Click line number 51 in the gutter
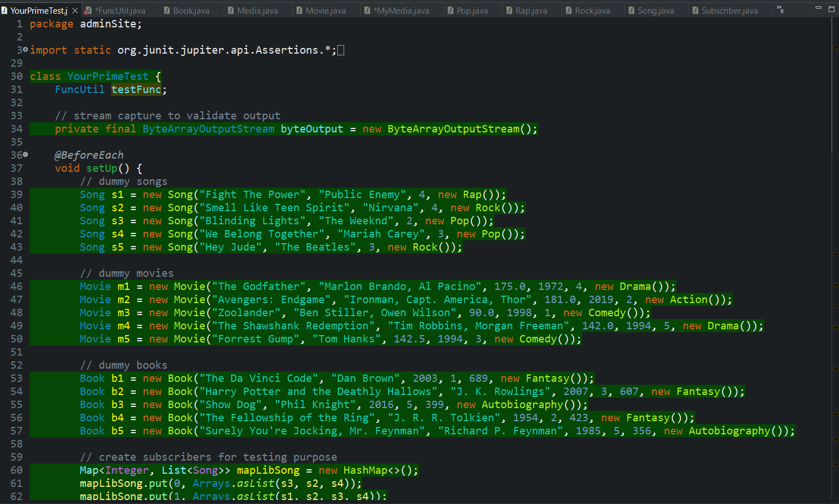 17,352
